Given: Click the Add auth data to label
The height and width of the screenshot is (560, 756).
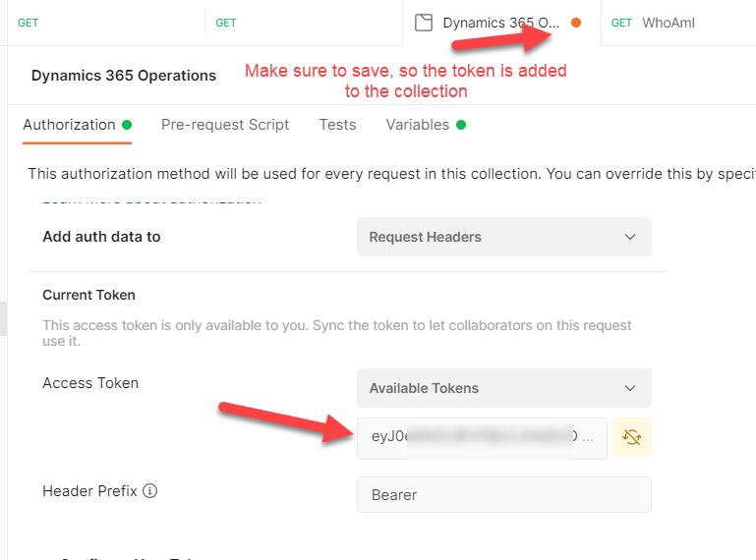Looking at the screenshot, I should point(101,237).
